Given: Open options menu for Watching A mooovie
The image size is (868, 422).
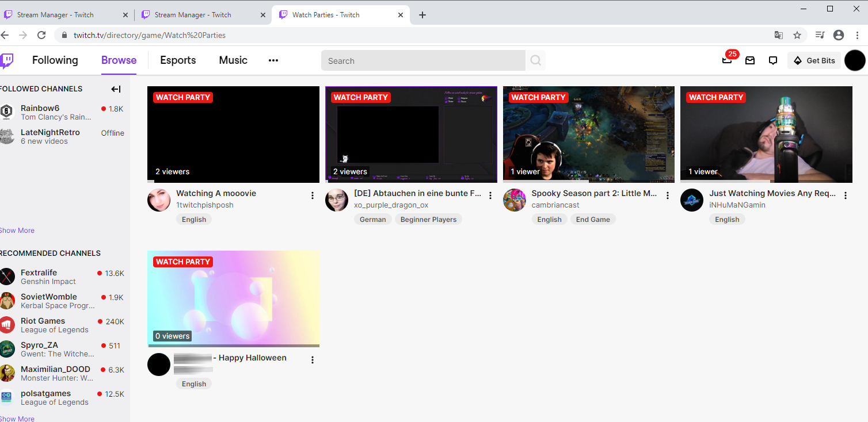Looking at the screenshot, I should 313,195.
